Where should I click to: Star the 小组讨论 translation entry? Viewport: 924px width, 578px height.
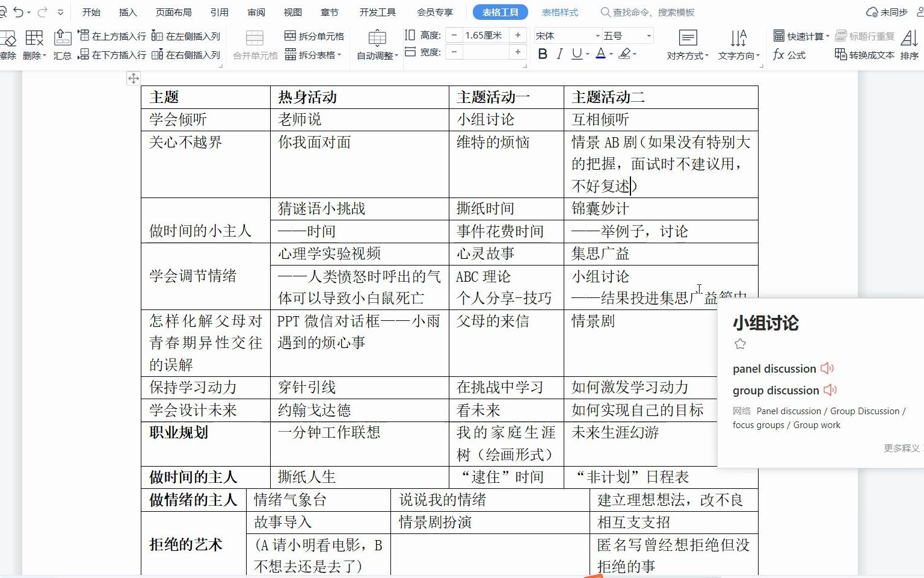click(x=740, y=344)
